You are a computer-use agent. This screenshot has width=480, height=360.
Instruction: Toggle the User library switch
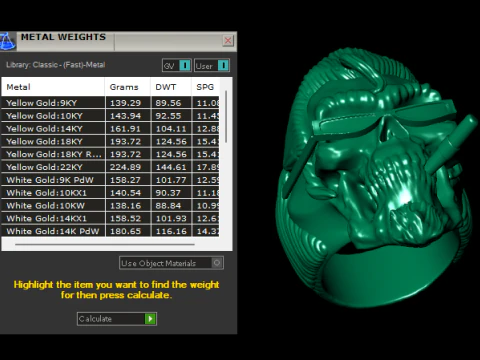tap(223, 65)
